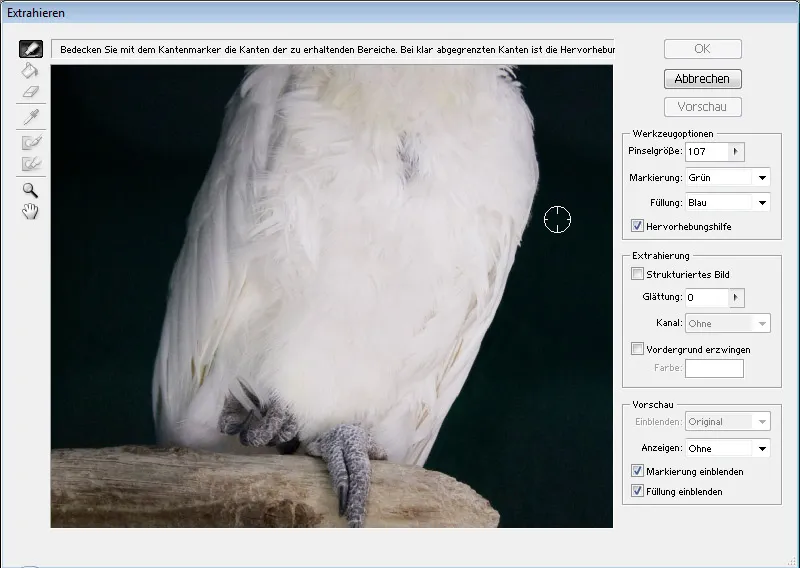Turn off Füllung einblenden
800x568 pixels.
coord(638,492)
